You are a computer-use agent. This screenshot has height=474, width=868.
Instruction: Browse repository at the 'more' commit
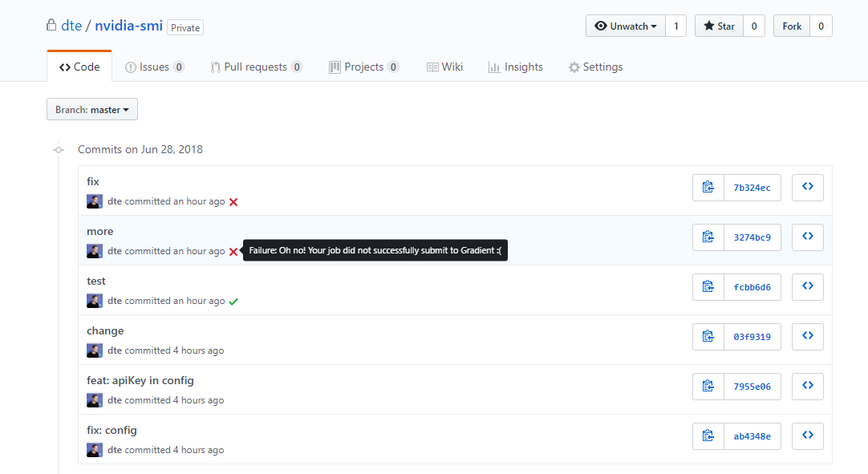[x=808, y=237]
